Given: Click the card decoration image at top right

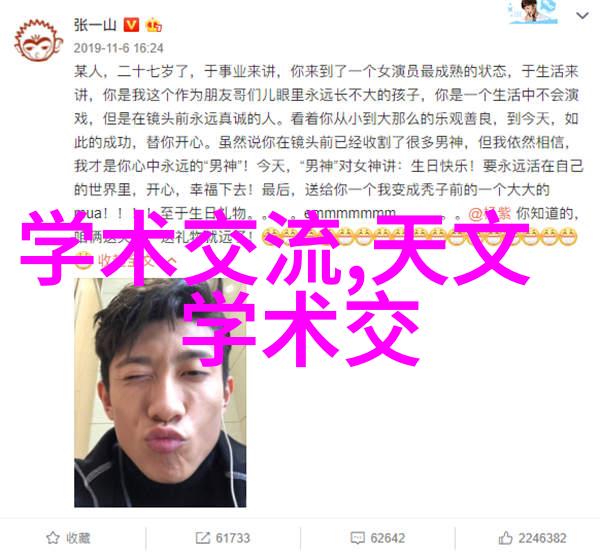Looking at the screenshot, I should [x=533, y=12].
